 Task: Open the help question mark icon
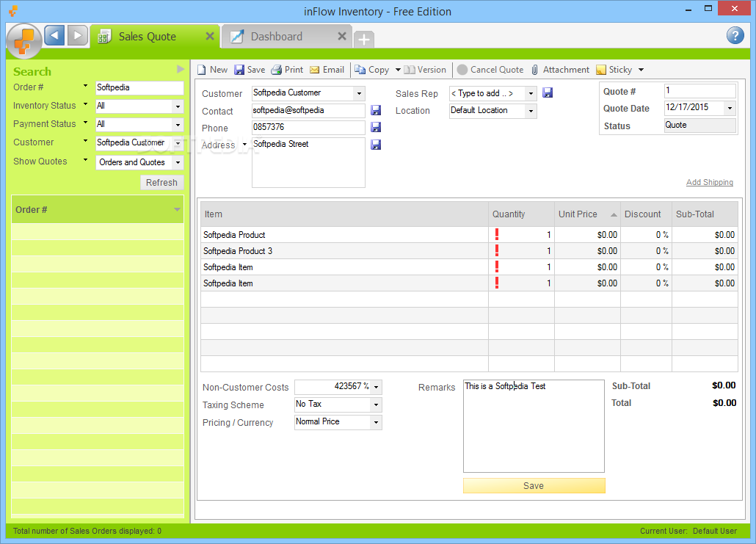click(735, 35)
